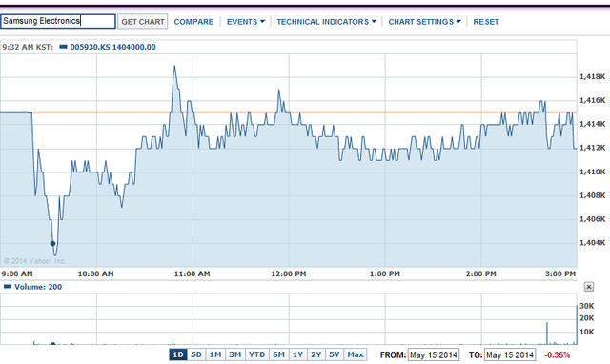Click the RESET link
Viewport: 610px width, 364px height.
486,22
